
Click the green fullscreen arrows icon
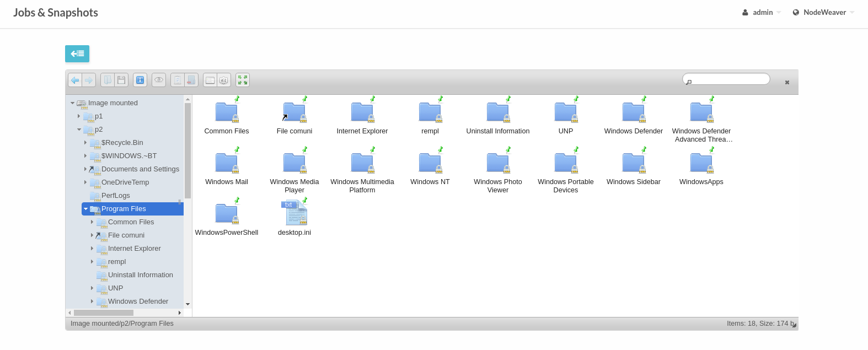pyautogui.click(x=243, y=80)
